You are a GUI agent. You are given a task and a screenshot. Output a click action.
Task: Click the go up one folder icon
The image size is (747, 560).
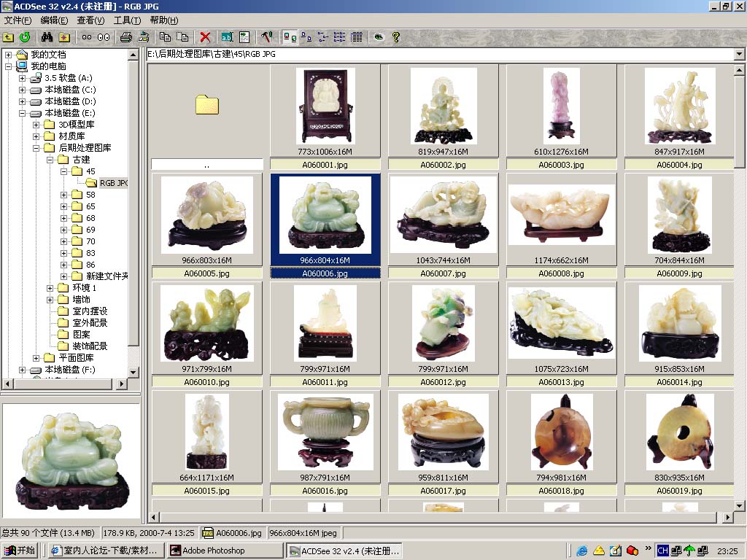click(8, 36)
